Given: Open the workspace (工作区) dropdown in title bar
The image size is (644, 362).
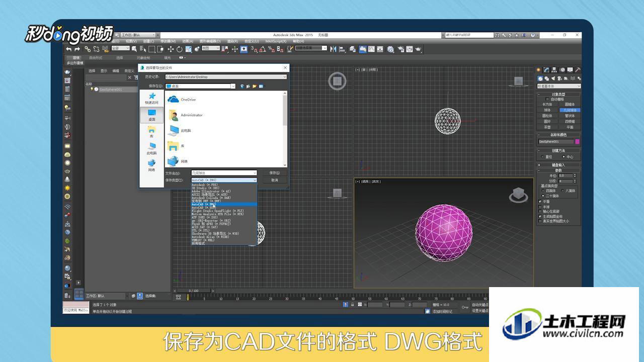Looking at the screenshot, I should [137, 35].
